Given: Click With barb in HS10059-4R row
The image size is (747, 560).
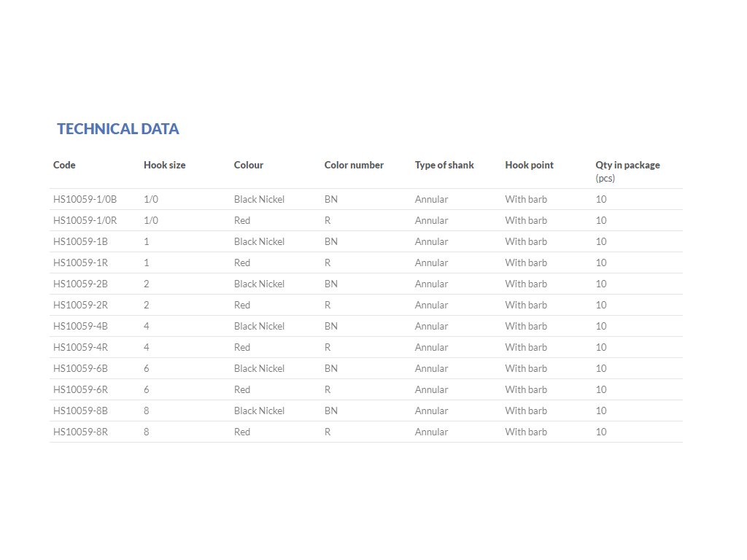Looking at the screenshot, I should (526, 348).
